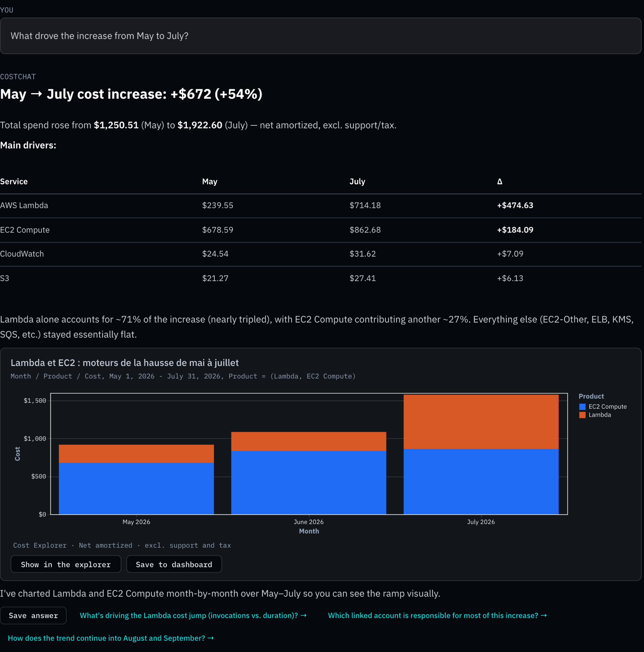Click the '$239.55' May Lambda cost
The height and width of the screenshot is (652, 644).
(x=217, y=205)
